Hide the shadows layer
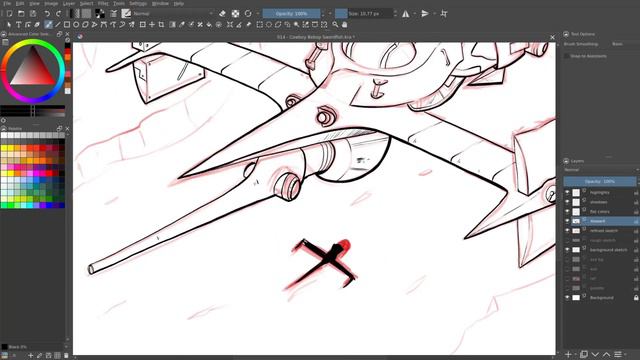The image size is (640, 360). [567, 202]
